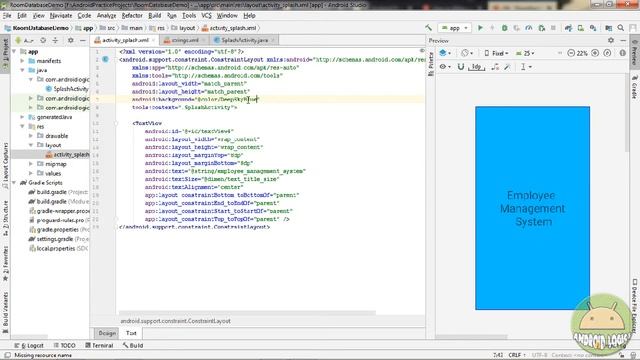Screen dimensions: 640x360
Task: Open Project panel settings gear
Action: coord(71,40)
